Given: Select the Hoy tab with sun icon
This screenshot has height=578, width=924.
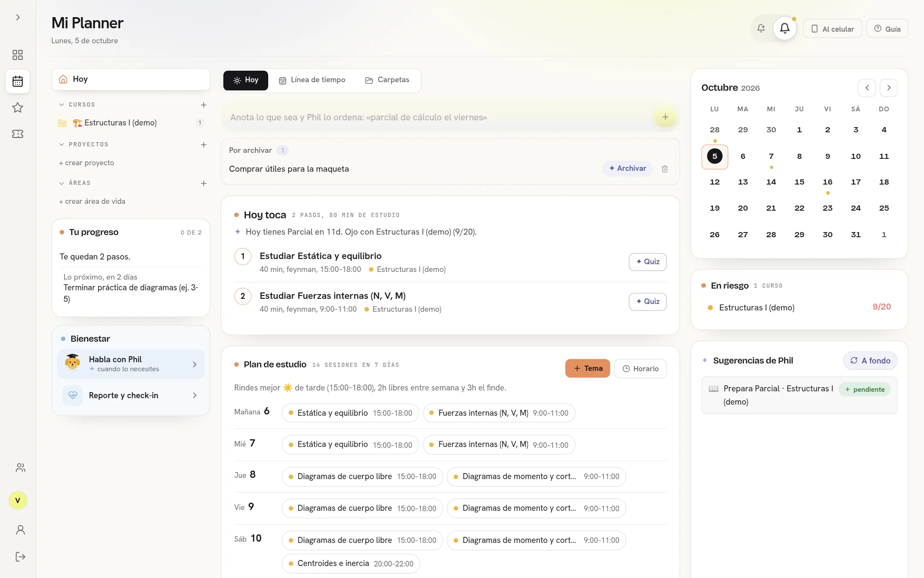Looking at the screenshot, I should point(246,80).
